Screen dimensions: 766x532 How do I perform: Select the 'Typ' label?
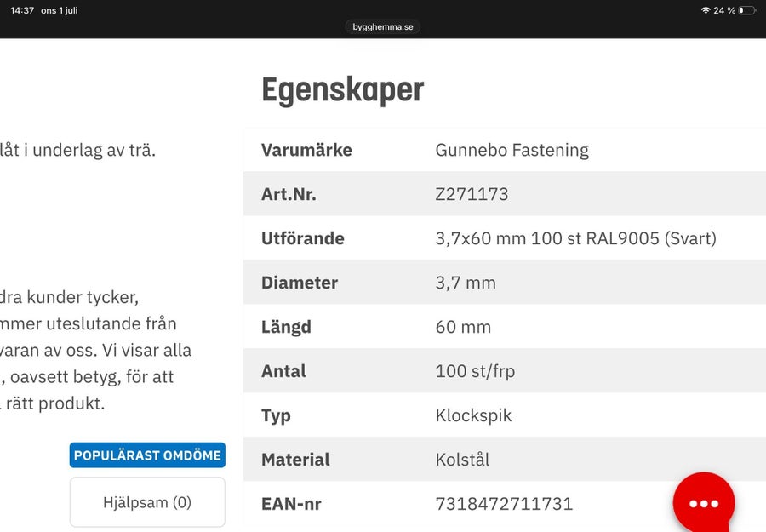(276, 416)
